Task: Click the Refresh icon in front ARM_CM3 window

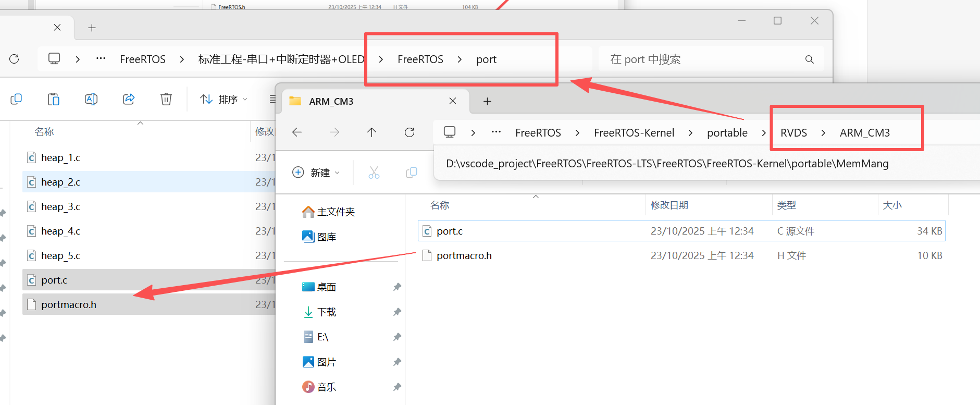Action: [410, 132]
